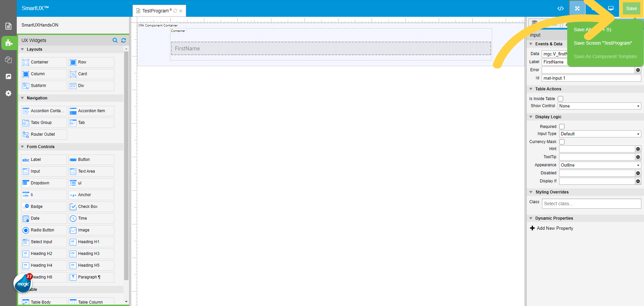Viewport: 644px width, 306px height.
Task: Click the code view icon in top bar
Action: [x=560, y=8]
